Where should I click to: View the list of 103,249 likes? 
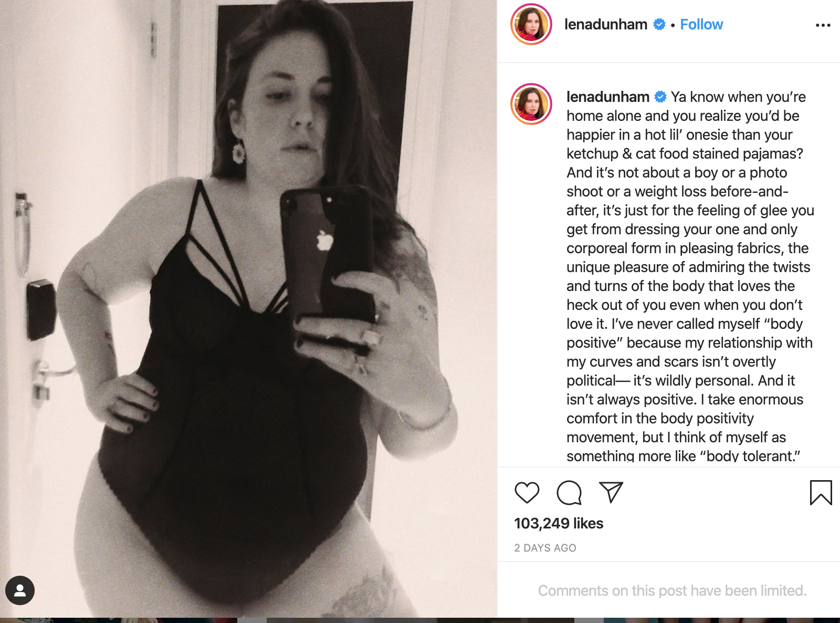tap(559, 523)
